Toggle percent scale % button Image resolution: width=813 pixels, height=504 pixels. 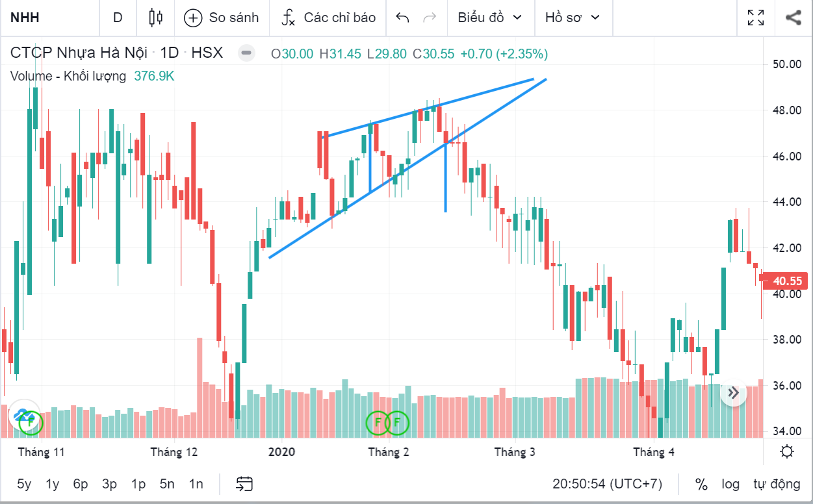pyautogui.click(x=701, y=484)
